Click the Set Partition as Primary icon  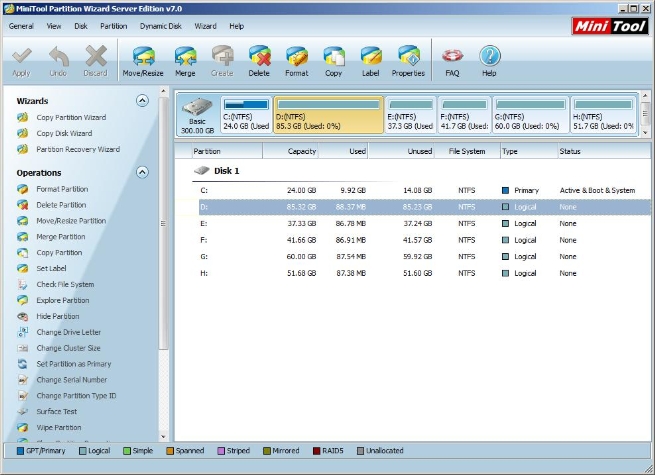coord(23,364)
